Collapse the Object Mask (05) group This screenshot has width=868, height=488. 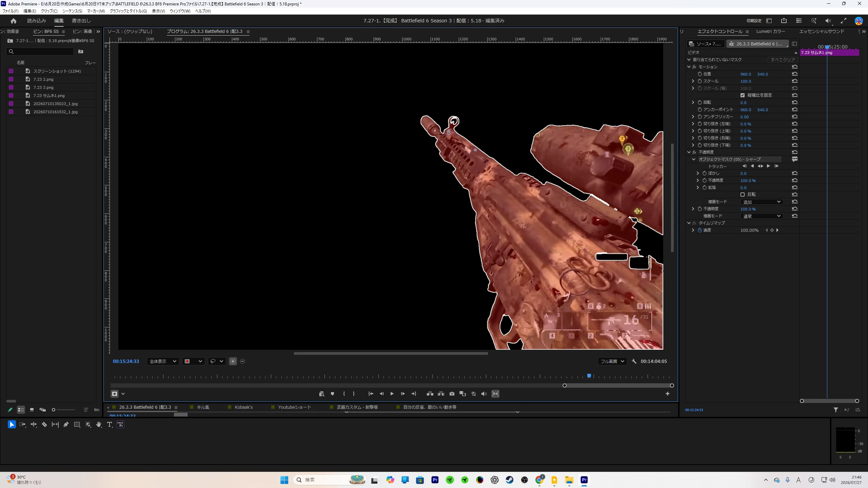[x=694, y=159]
